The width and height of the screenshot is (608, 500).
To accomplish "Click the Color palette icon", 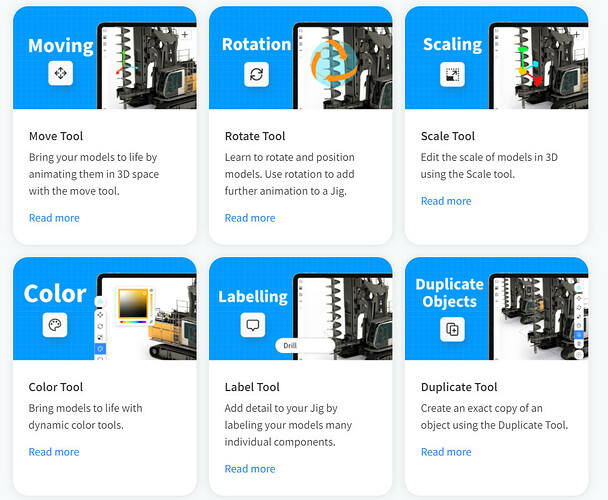I will point(55,325).
